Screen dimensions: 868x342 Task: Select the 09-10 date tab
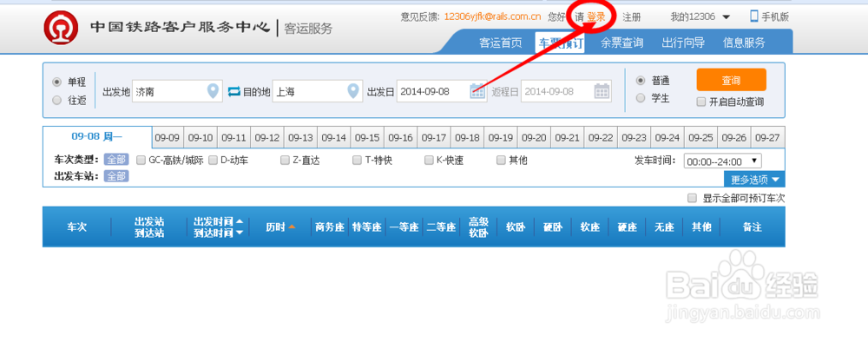point(201,138)
